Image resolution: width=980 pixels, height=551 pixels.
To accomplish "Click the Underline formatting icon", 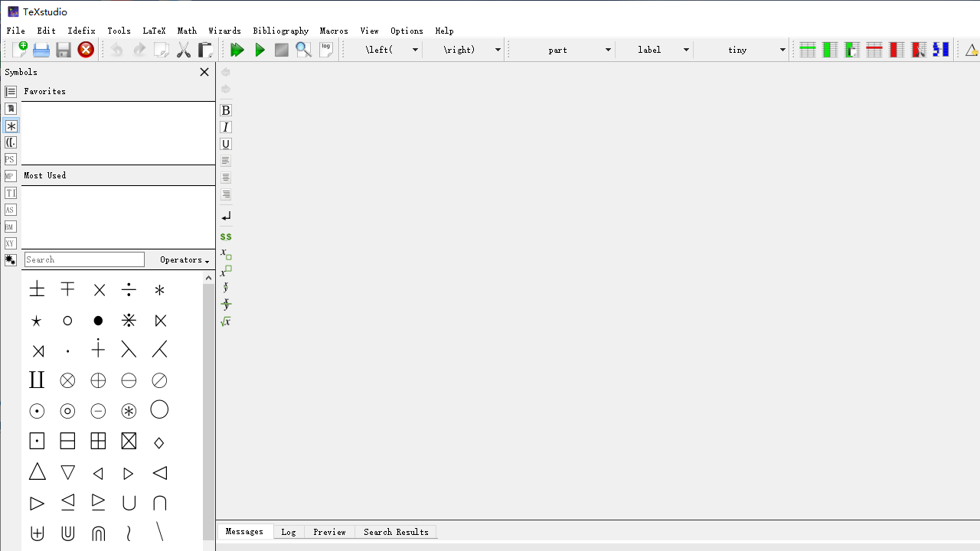I will [x=226, y=144].
